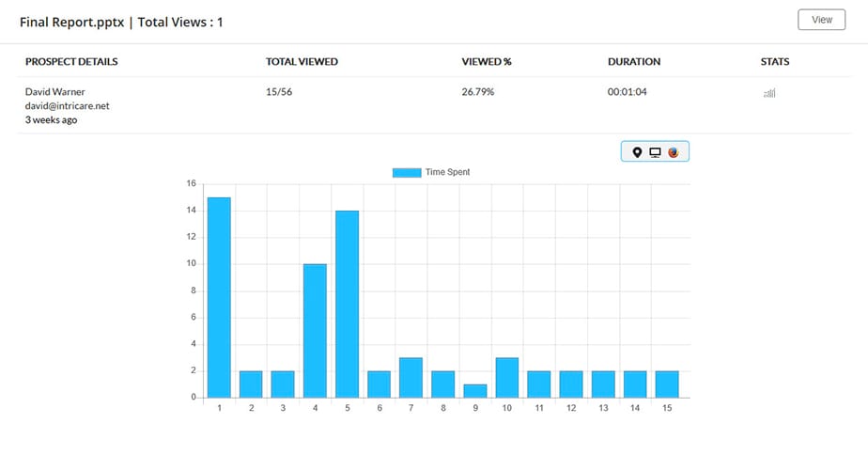
Task: Click the prospect name David Warner
Action: pyautogui.click(x=54, y=92)
